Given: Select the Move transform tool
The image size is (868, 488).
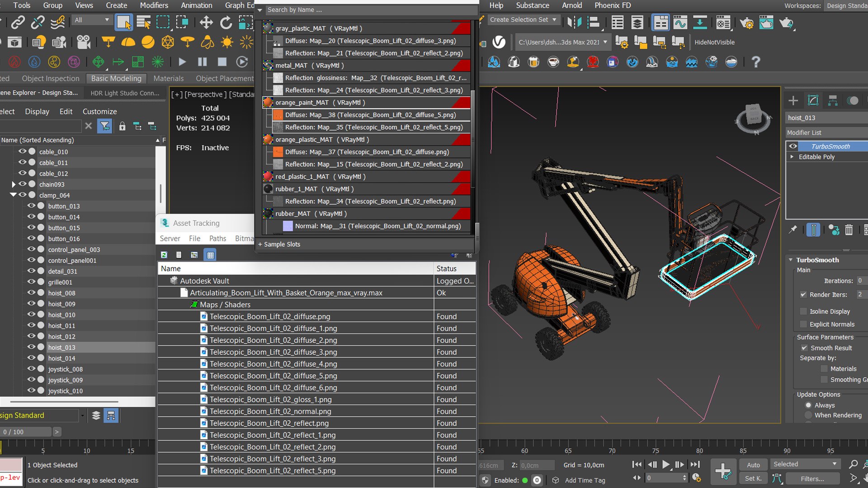Looking at the screenshot, I should [206, 22].
